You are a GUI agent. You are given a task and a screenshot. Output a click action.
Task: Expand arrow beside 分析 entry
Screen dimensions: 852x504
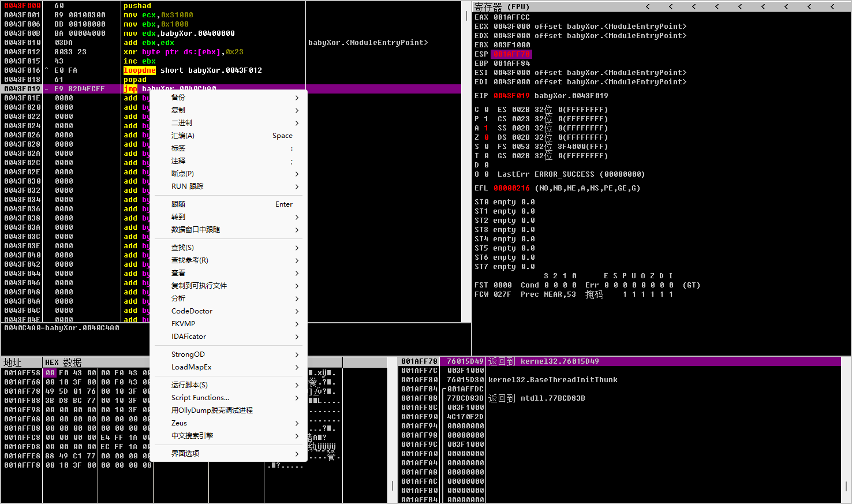click(297, 298)
